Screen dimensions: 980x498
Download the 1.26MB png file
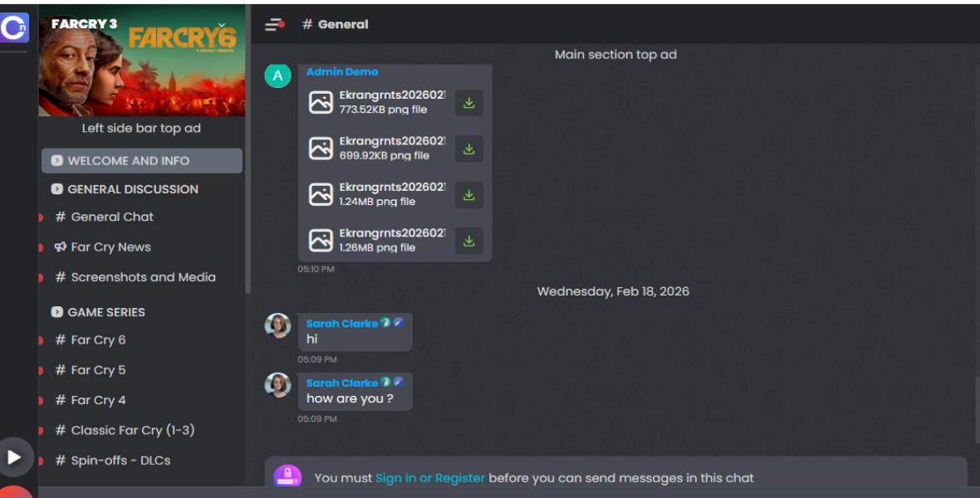[x=468, y=242]
